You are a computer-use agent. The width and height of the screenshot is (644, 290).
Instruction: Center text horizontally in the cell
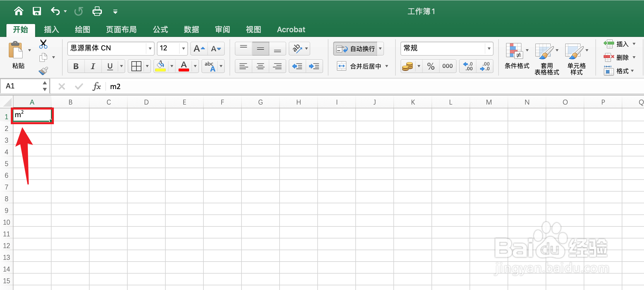261,66
